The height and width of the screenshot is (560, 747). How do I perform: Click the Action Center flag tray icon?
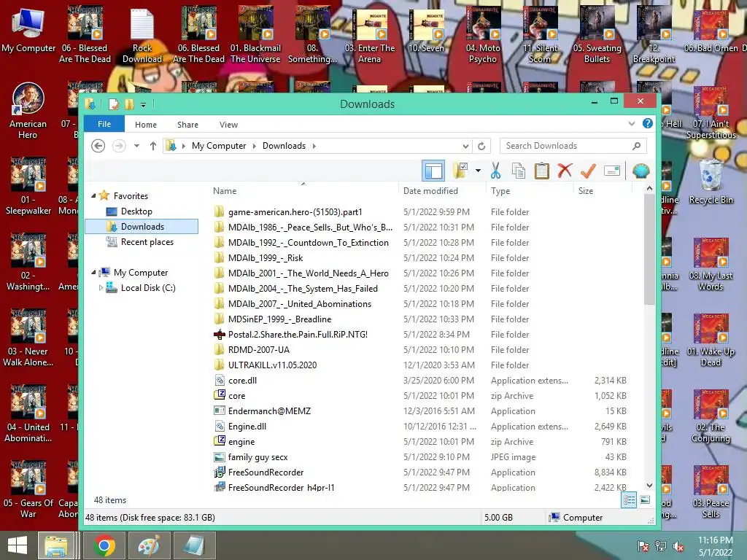pyautogui.click(x=643, y=546)
